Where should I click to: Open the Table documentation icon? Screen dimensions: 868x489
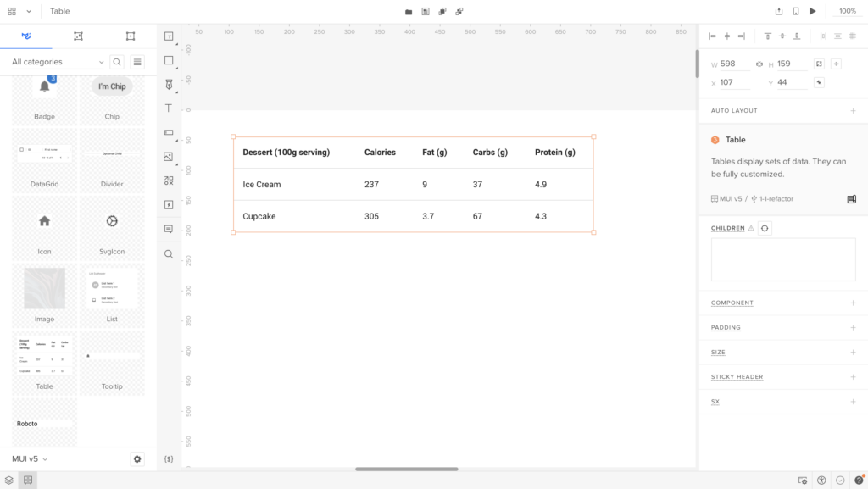(851, 199)
